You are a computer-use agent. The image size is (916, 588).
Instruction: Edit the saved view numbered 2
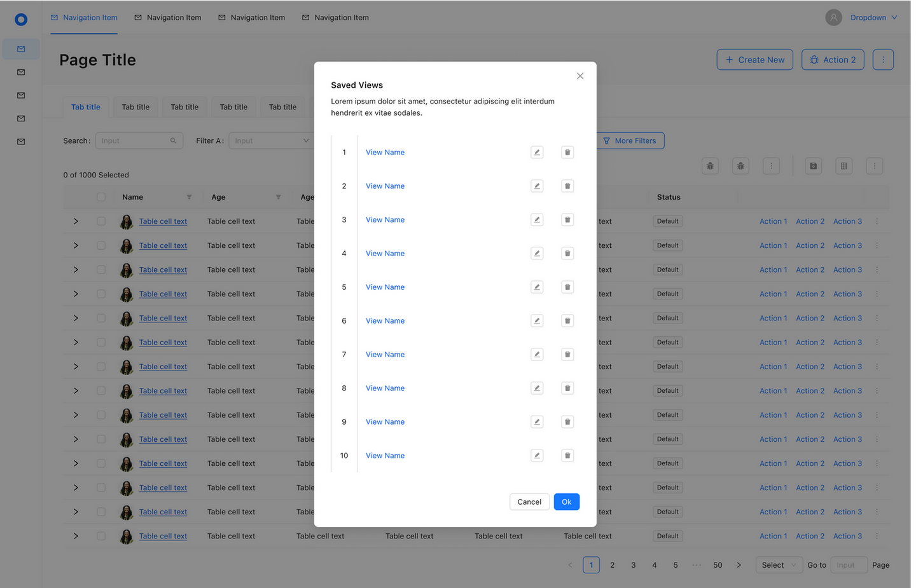coord(537,186)
